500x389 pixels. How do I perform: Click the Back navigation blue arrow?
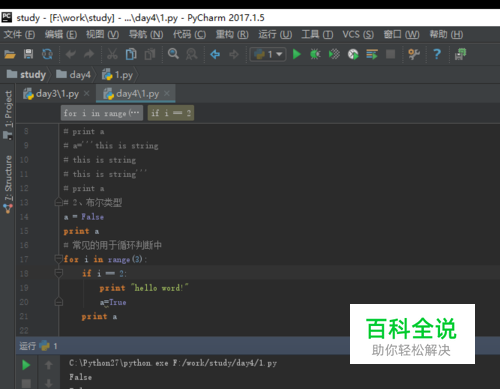pos(215,54)
